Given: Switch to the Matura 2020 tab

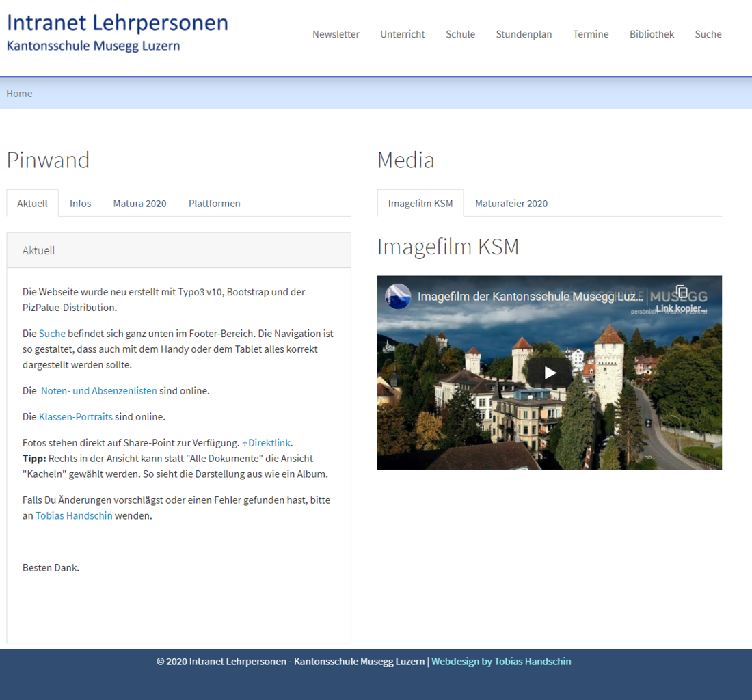Looking at the screenshot, I should 139,203.
